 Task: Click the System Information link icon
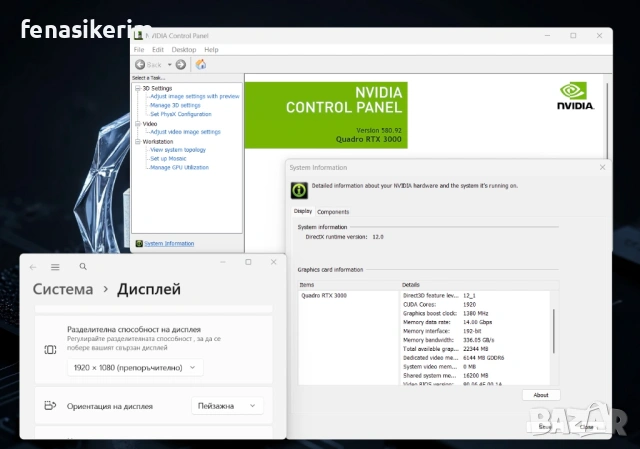(x=139, y=243)
